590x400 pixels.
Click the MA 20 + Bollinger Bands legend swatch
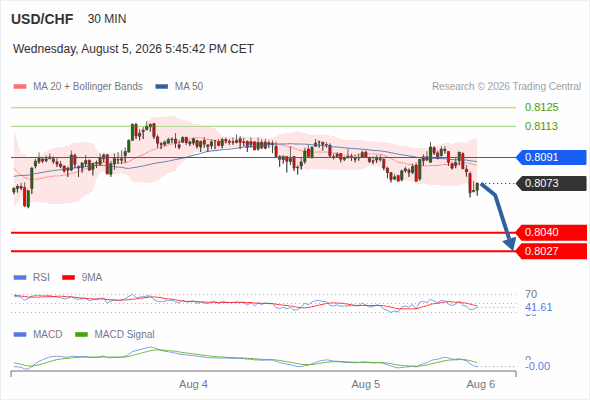[20, 87]
